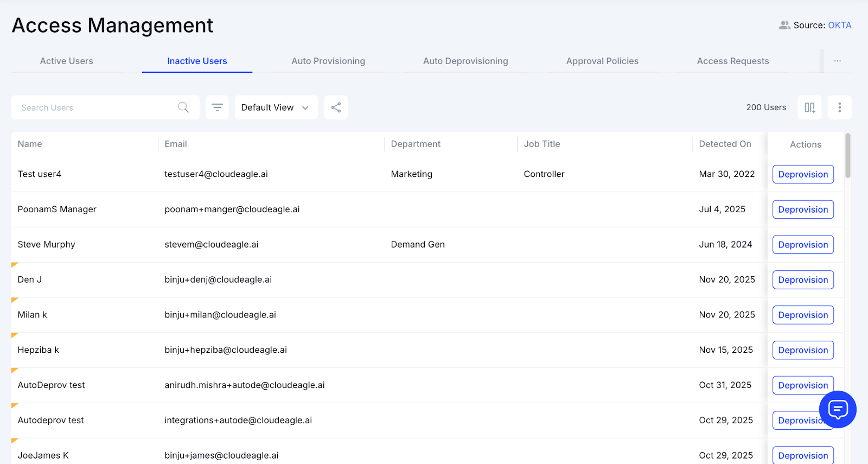Deprovision Test user4
This screenshot has width=868, height=464.
tap(803, 174)
